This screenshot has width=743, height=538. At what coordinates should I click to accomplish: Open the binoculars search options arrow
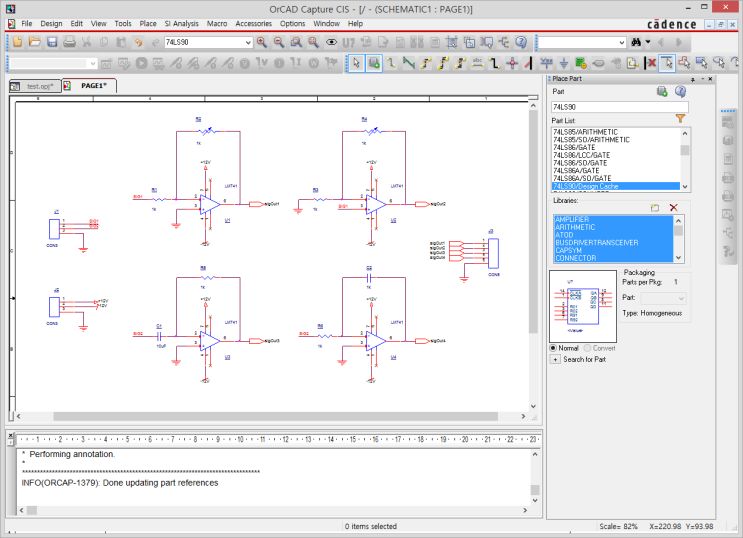(x=648, y=42)
